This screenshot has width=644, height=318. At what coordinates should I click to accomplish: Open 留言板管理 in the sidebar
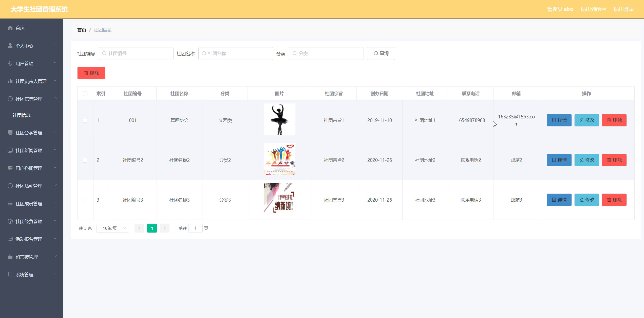[32, 257]
